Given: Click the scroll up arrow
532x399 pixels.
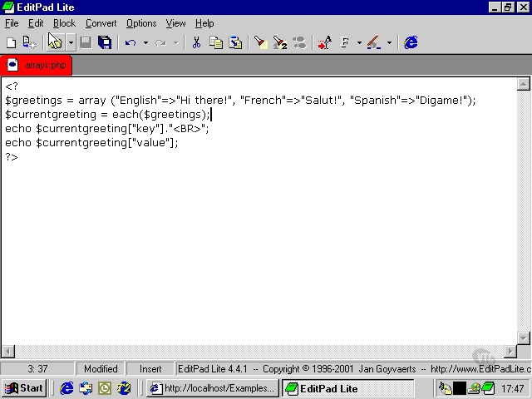Looking at the screenshot, I should [x=523, y=84].
